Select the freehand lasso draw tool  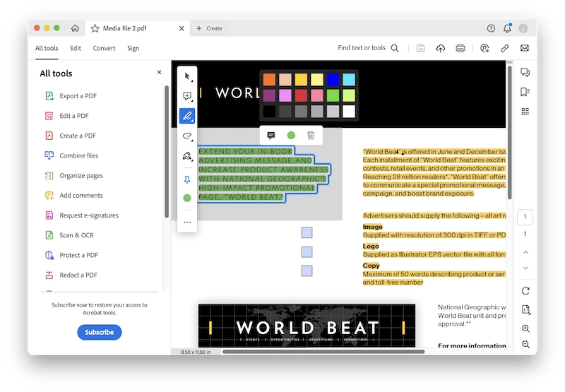click(187, 136)
